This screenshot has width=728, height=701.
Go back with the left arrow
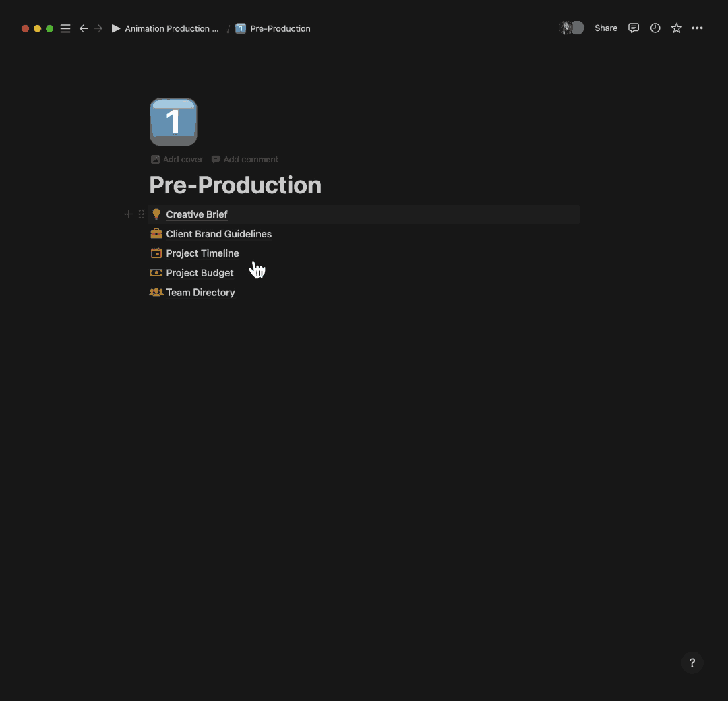point(84,28)
